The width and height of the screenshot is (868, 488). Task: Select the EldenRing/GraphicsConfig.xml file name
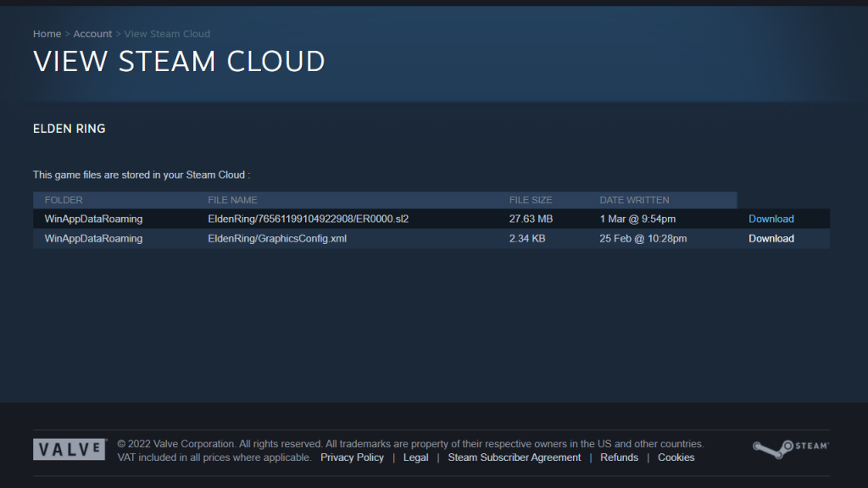pos(277,238)
